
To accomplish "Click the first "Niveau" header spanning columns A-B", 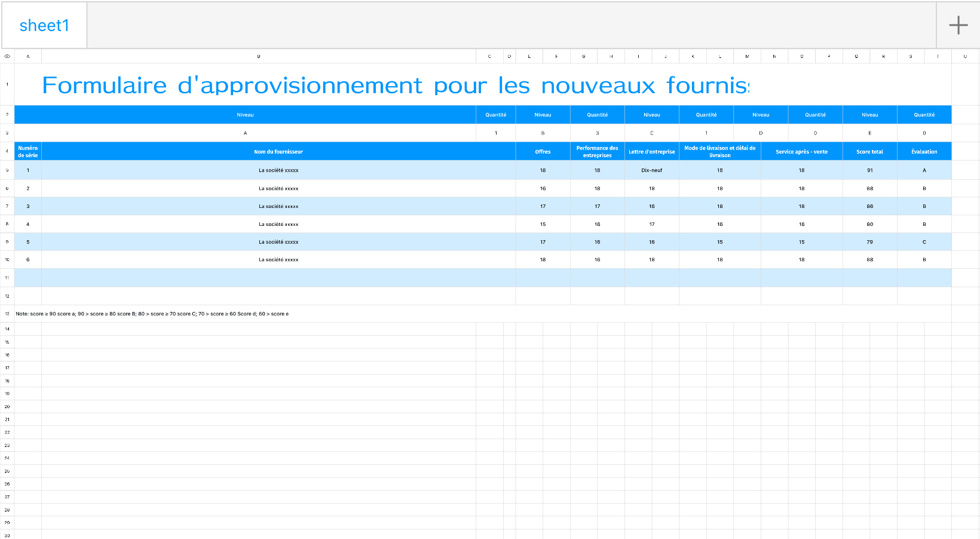I will [x=245, y=115].
